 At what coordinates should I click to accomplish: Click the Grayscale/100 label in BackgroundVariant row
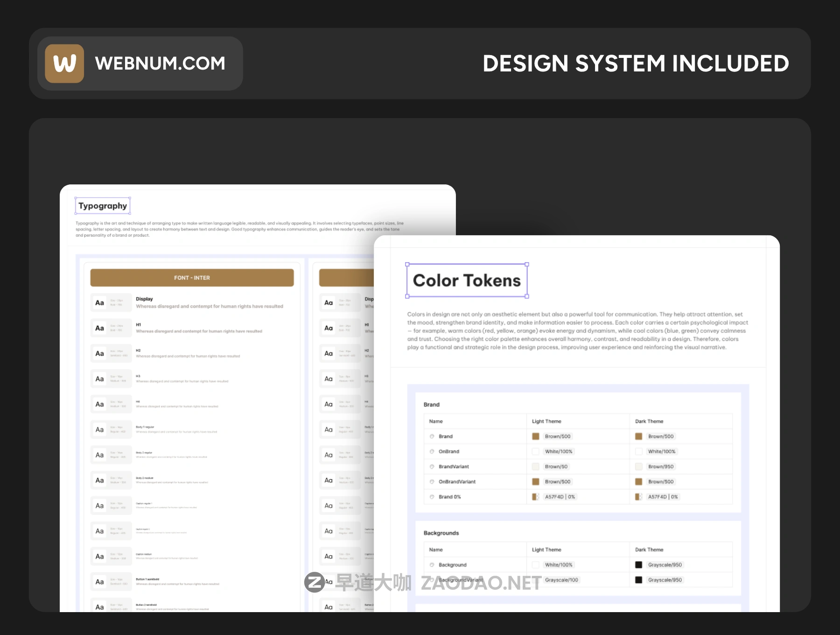[x=561, y=580]
